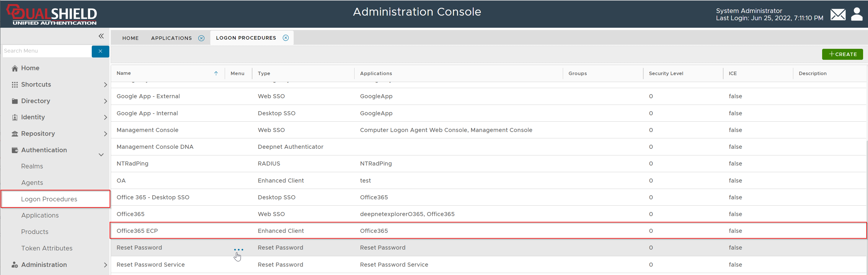
Task: Collapse the Authentication menu section
Action: pyautogui.click(x=101, y=155)
